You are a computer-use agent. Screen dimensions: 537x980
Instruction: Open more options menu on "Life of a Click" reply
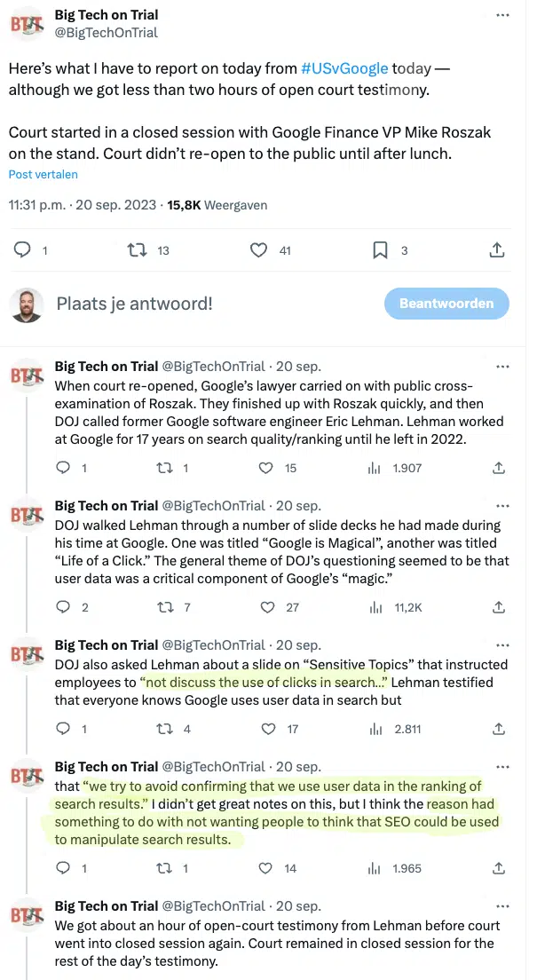click(x=502, y=505)
